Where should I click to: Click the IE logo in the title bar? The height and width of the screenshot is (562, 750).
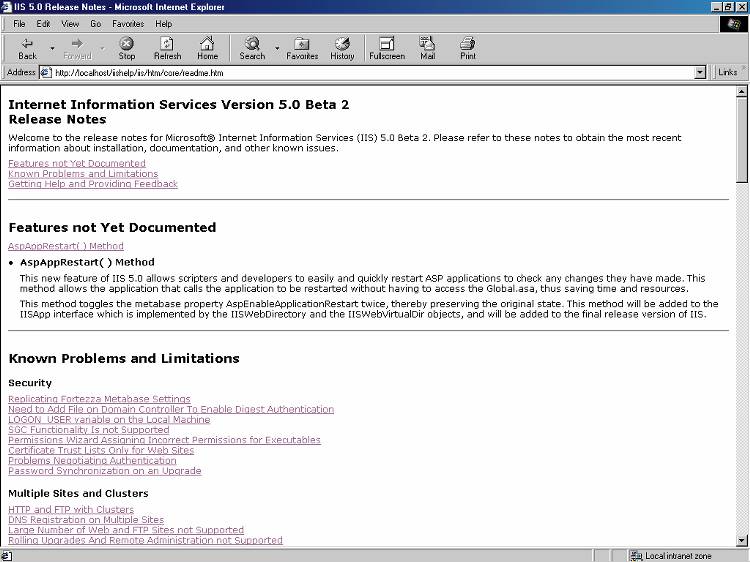point(6,7)
